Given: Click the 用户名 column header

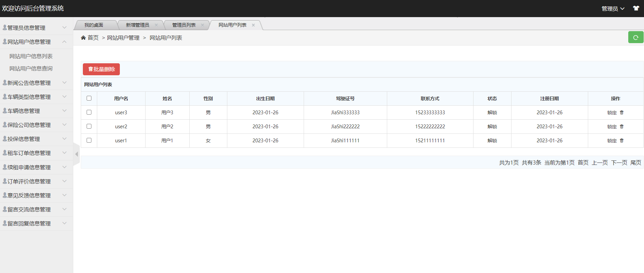Looking at the screenshot, I should coord(121,99).
